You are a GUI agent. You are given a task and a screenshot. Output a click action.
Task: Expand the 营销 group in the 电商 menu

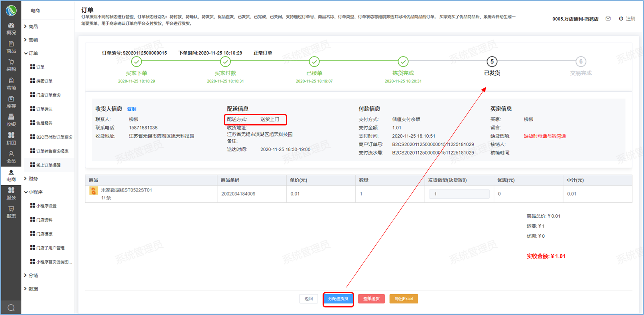pos(31,40)
